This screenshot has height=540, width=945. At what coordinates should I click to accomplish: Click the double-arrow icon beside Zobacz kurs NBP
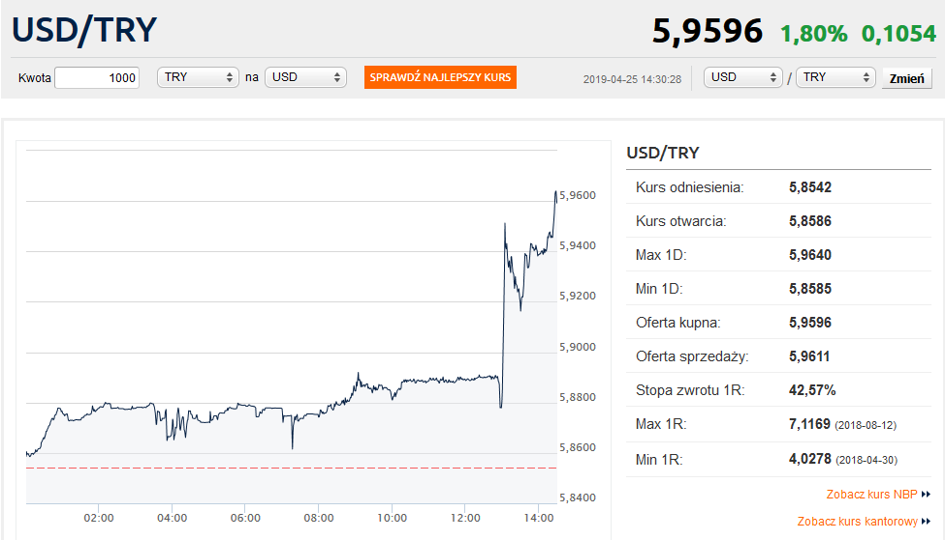pyautogui.click(x=926, y=494)
